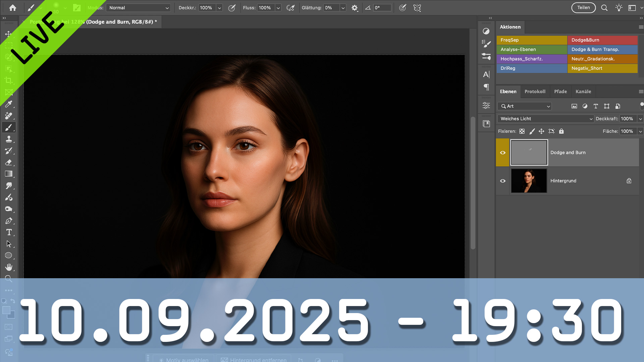Screen dimensions: 644x362
Task: Open the Modus blend mode dropdown
Action: pos(138,8)
